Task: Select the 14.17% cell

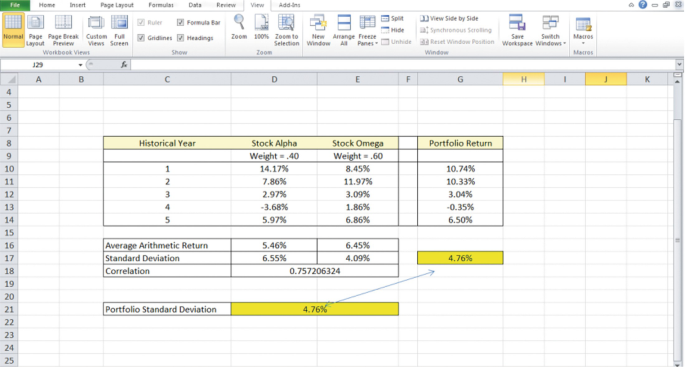Action: coord(274,169)
